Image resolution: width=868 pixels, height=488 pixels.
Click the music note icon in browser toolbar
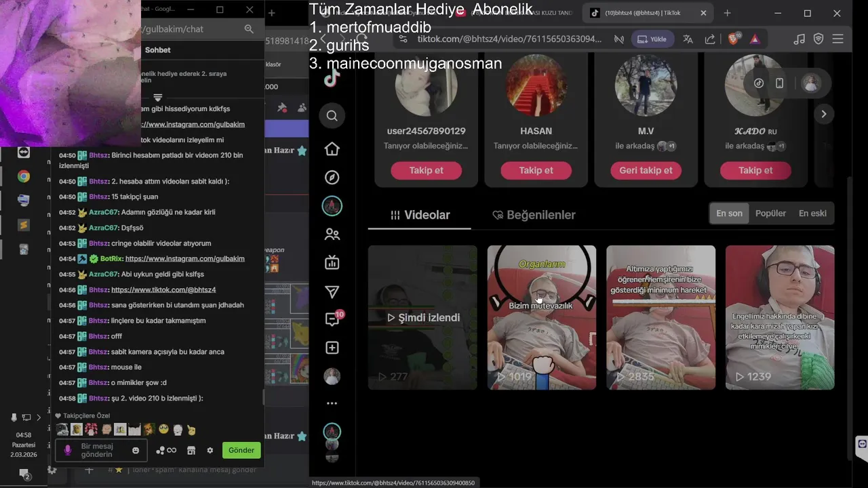800,39
